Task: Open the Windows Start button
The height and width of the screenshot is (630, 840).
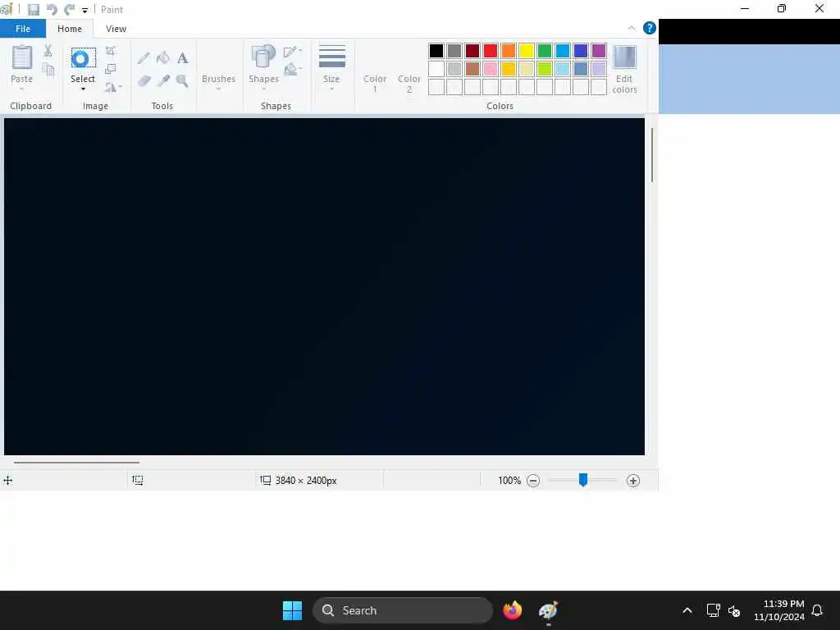Action: (293, 610)
